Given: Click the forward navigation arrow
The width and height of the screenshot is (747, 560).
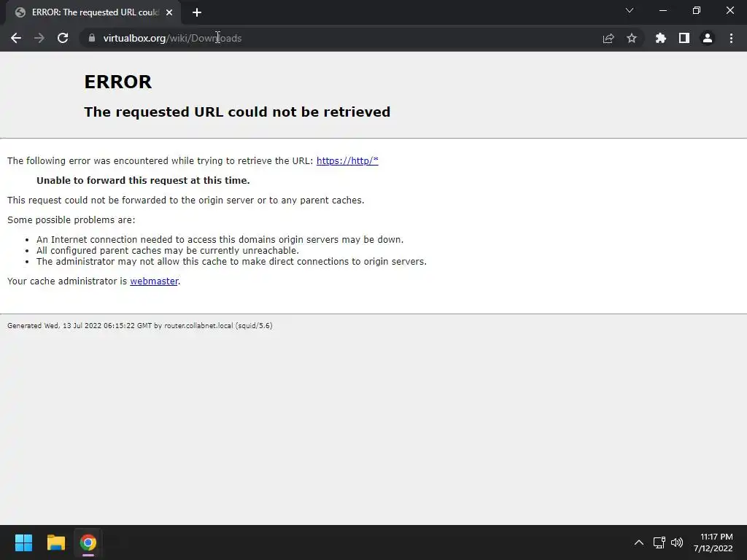Looking at the screenshot, I should [x=39, y=38].
